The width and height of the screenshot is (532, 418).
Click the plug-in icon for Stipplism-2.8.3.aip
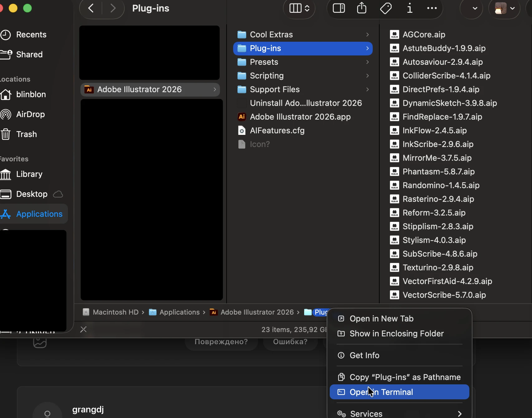[x=395, y=226]
